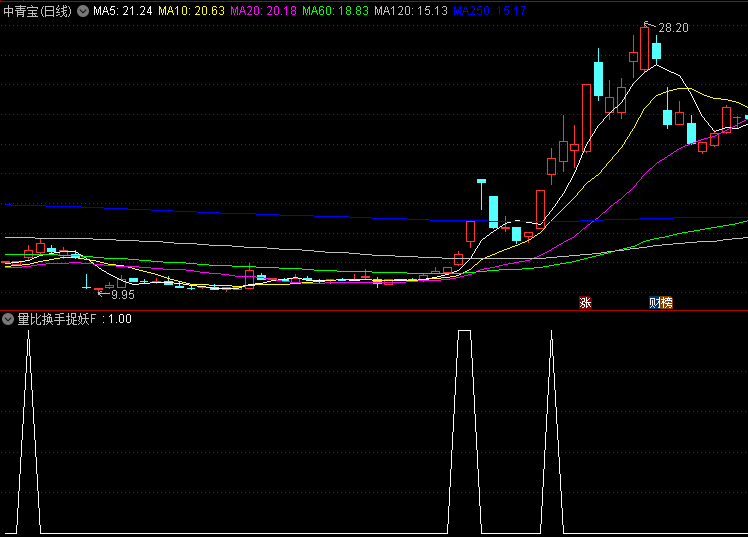
Task: Select the MA120: 15.13 legend label
Action: [410, 11]
